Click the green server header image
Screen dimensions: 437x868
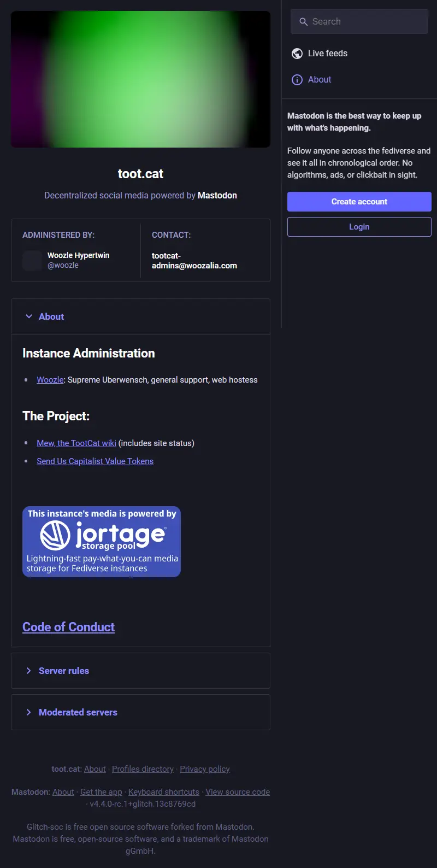(x=140, y=79)
